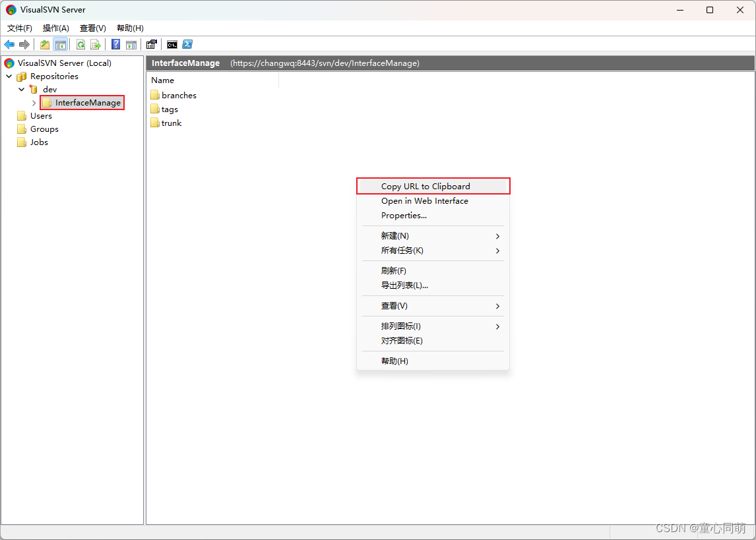Expand the 查看(V) context submenu arrow
The image size is (756, 540).
tap(497, 306)
